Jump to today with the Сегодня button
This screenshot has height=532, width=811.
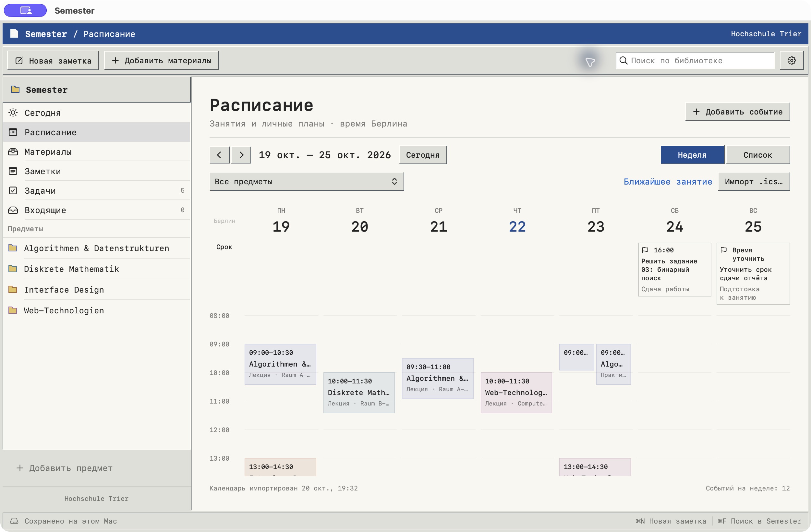coord(423,155)
